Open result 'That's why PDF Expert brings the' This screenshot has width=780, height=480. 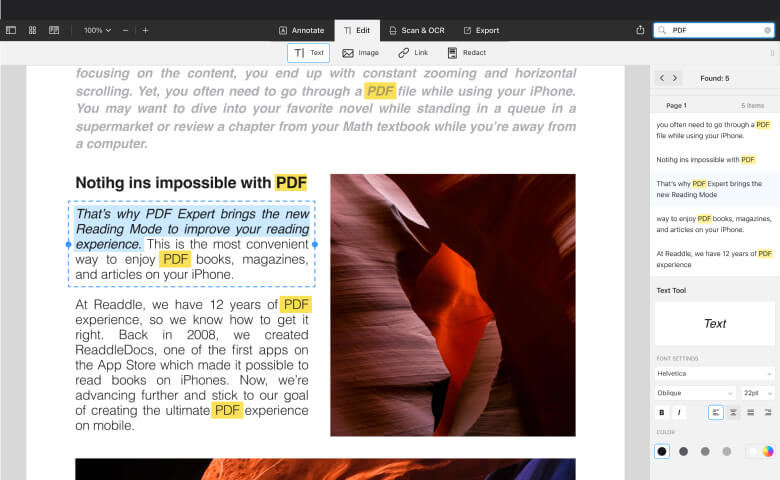(714, 189)
